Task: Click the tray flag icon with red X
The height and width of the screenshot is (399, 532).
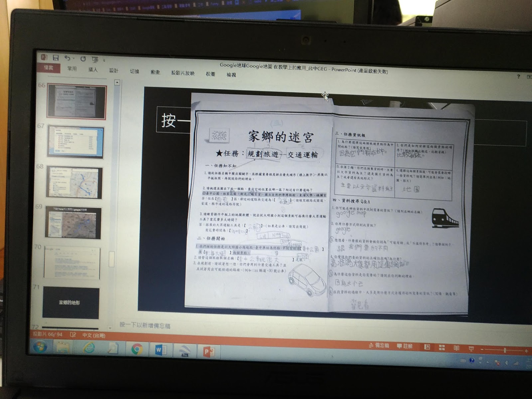Action: click(x=497, y=363)
